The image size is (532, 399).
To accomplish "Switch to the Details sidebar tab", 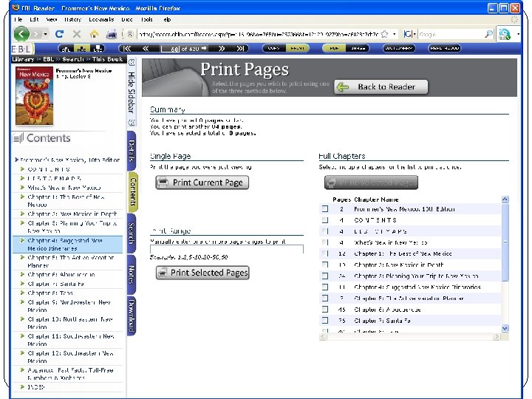I will [132, 150].
